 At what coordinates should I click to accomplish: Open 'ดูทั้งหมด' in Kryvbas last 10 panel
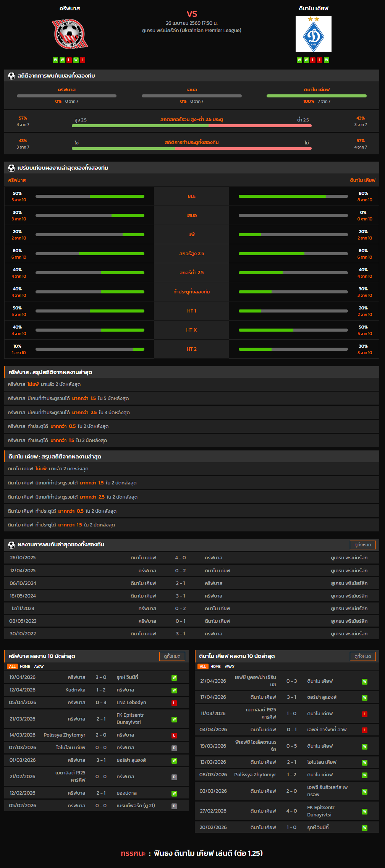click(x=172, y=656)
